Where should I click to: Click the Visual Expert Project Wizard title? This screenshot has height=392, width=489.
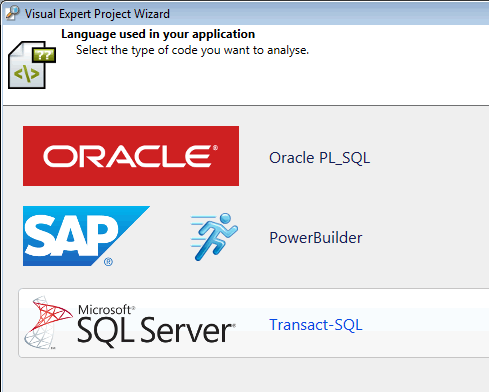(x=97, y=14)
